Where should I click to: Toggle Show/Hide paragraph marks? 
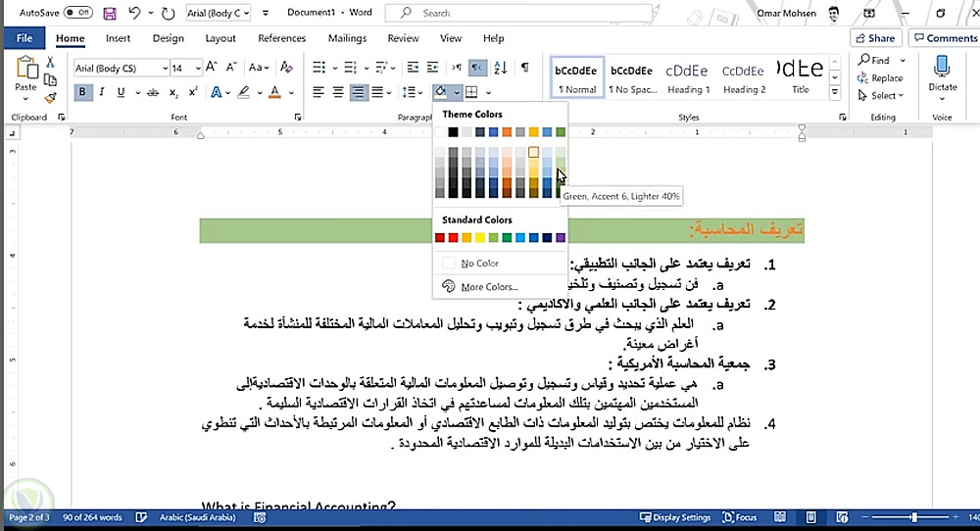click(x=525, y=68)
